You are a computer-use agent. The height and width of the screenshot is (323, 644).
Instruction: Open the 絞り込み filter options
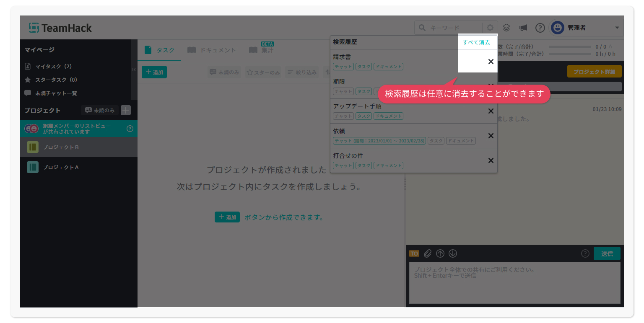[301, 72]
